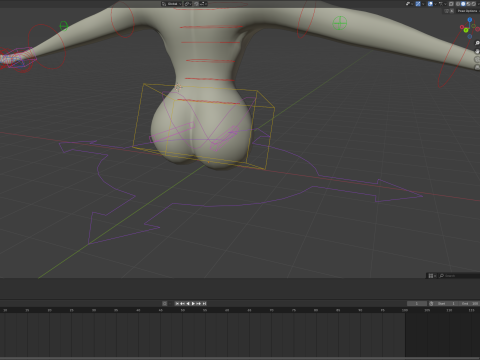Viewport: 480px width, 360px height.
Task: Click the object type visibility icon
Action: tap(408, 4)
